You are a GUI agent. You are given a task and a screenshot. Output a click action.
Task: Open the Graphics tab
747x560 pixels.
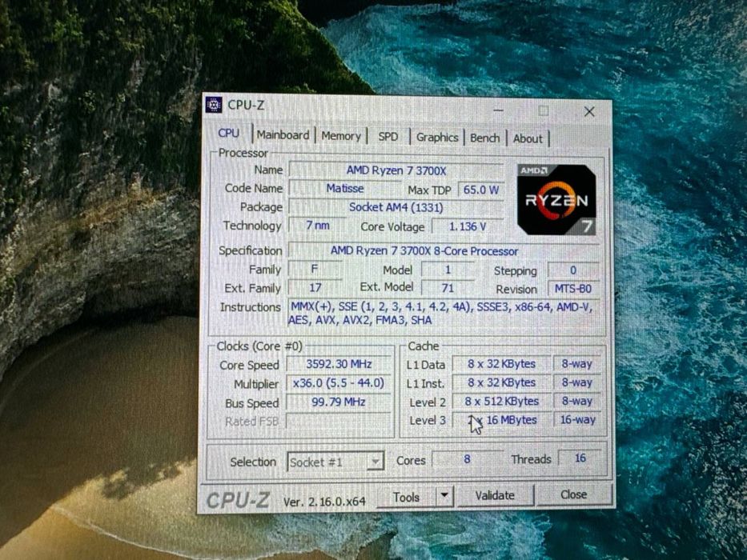pos(437,138)
